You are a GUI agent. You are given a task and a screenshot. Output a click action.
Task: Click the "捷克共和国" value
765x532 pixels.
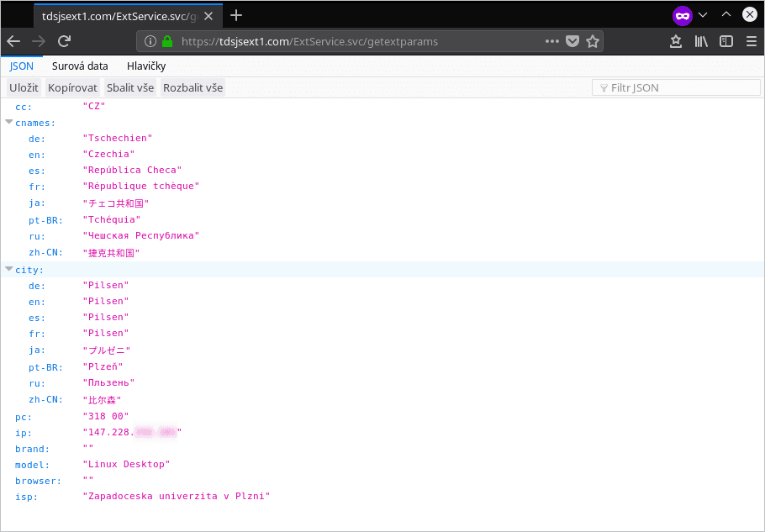coord(111,253)
